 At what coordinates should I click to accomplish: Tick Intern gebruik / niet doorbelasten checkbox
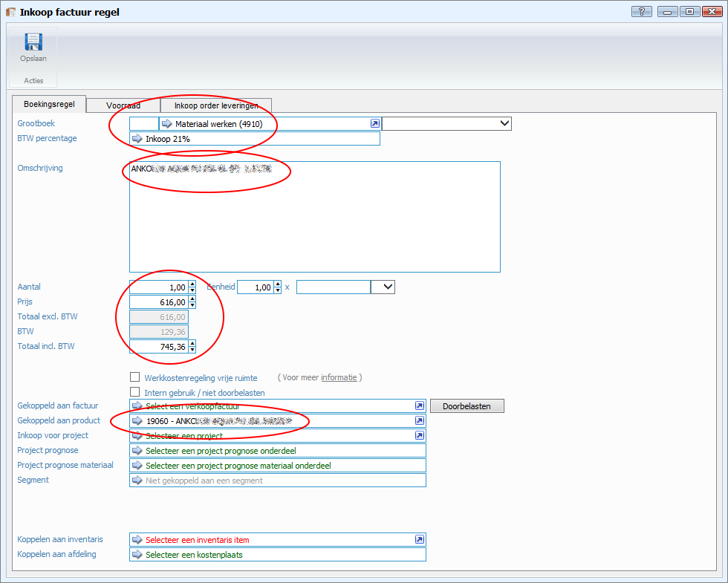pyautogui.click(x=134, y=392)
